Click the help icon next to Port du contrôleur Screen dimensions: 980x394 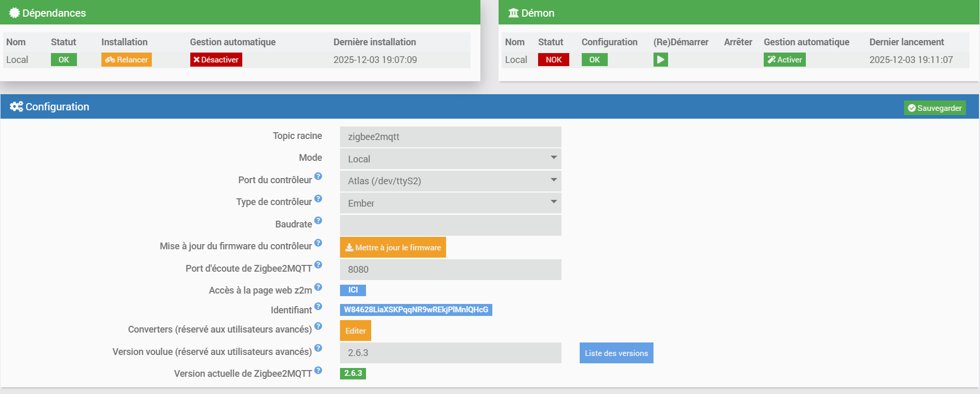tap(318, 176)
